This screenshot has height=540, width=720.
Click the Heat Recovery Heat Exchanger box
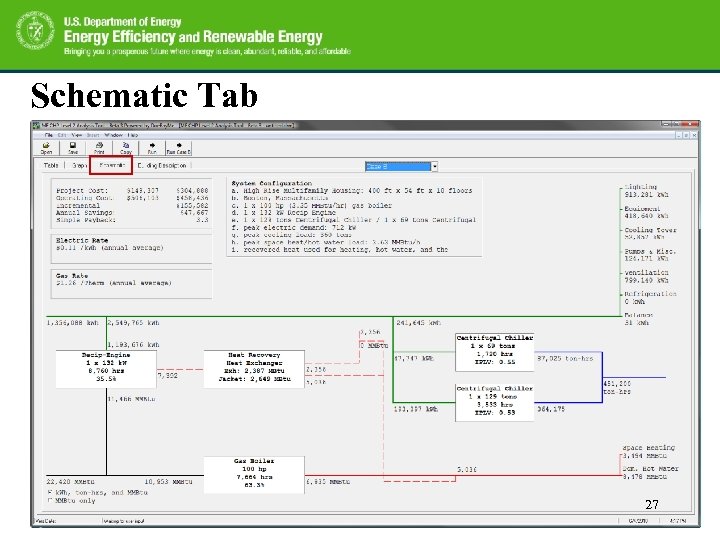coord(254,369)
